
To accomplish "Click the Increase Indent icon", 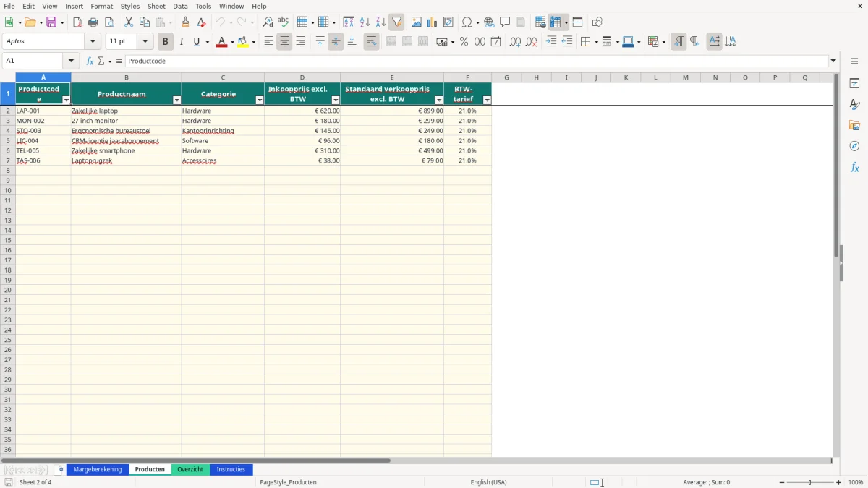I will pyautogui.click(x=551, y=42).
